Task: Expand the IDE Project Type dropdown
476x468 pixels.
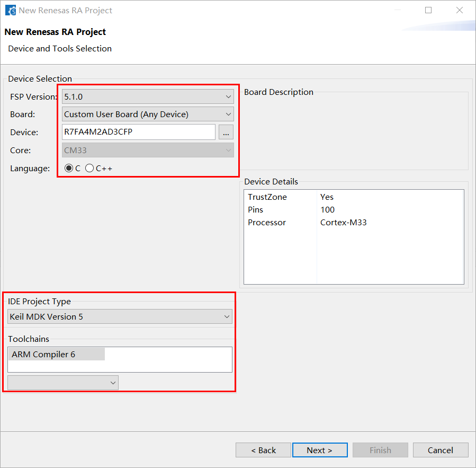Action: tap(120, 316)
